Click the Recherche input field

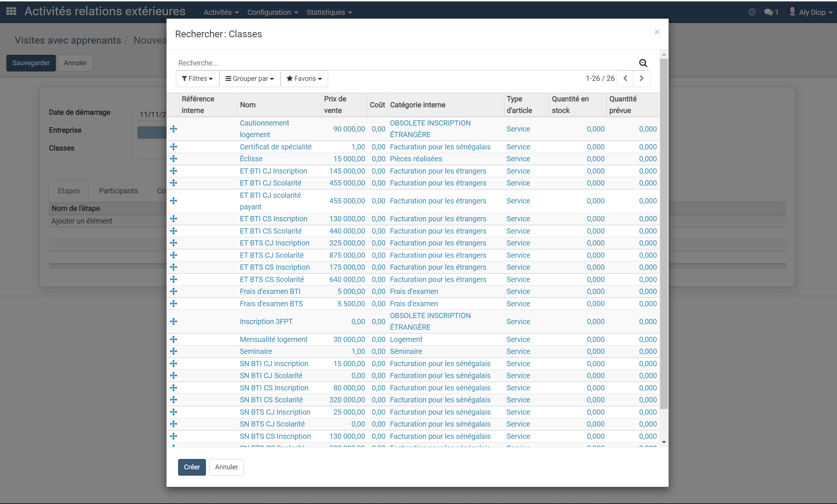[x=406, y=63]
